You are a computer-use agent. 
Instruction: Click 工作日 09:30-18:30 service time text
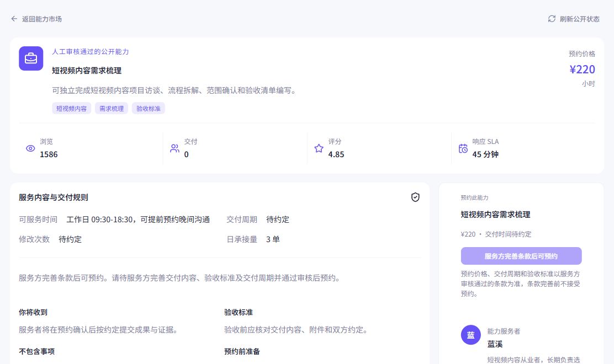click(x=138, y=220)
